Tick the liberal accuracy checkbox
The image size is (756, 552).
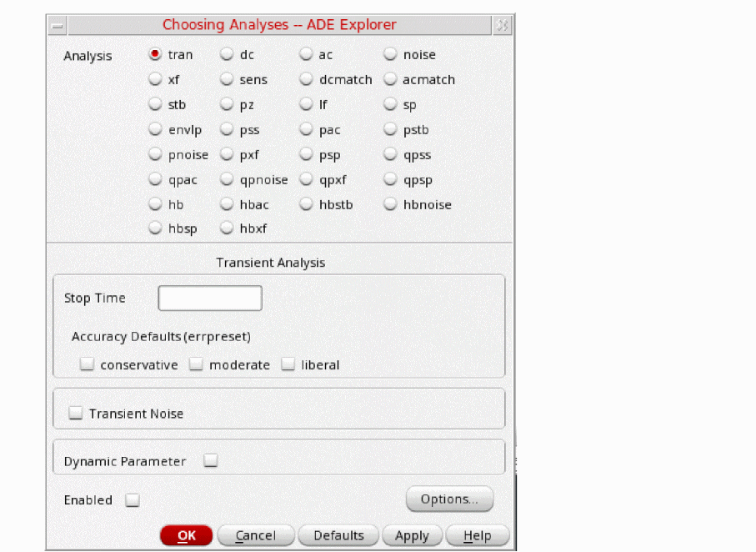point(288,364)
